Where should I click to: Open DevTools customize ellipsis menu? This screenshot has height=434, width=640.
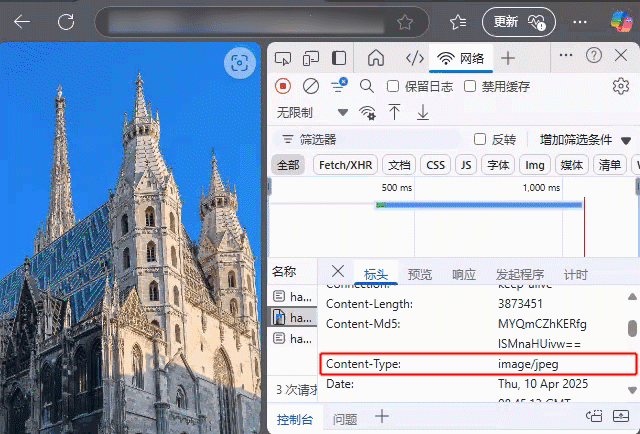tap(566, 55)
